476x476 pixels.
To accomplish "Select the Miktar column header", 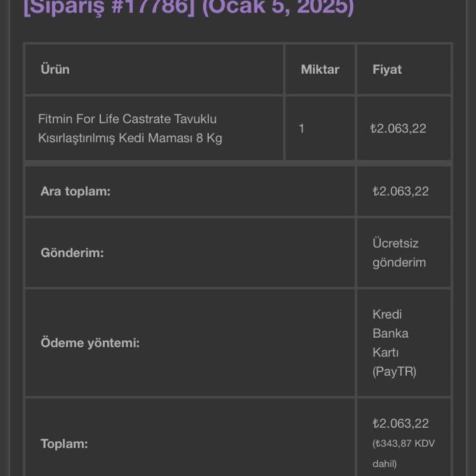I will pyautogui.click(x=320, y=69).
